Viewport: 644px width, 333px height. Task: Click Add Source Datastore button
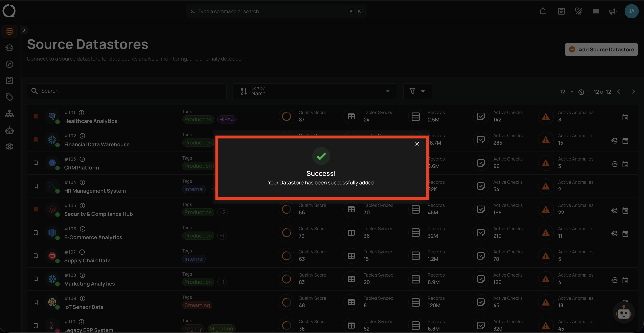coord(601,50)
